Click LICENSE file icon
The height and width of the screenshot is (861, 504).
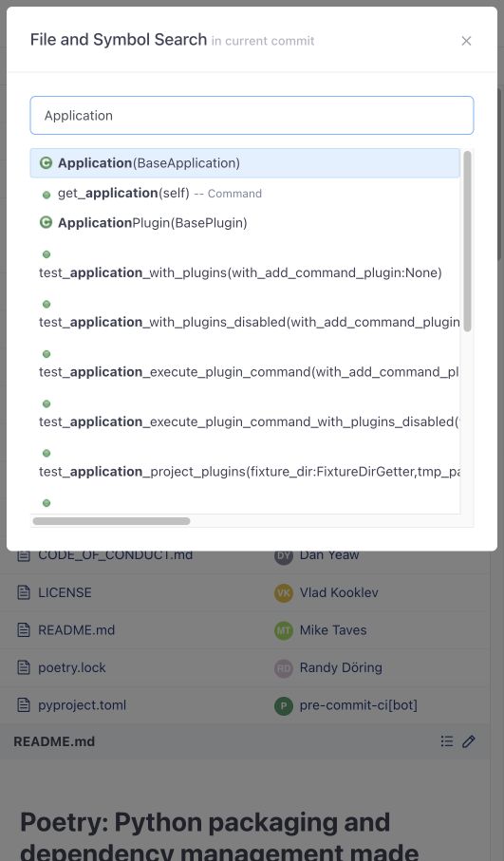(24, 592)
